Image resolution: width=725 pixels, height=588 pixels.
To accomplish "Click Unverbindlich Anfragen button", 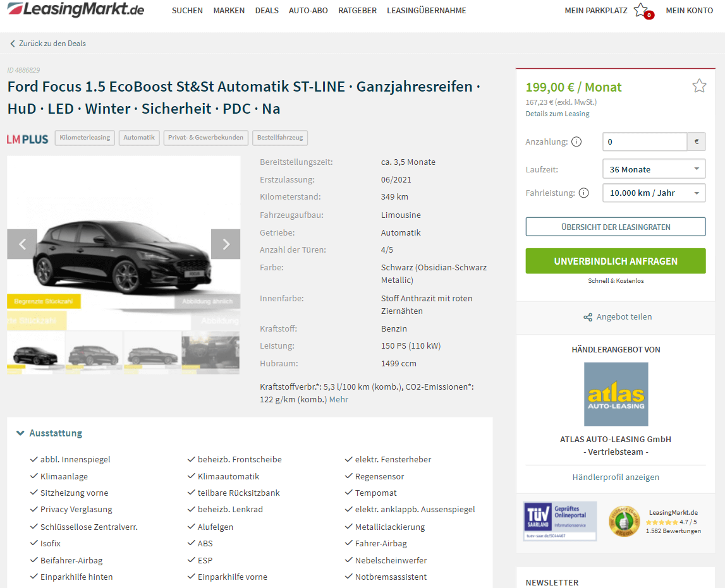I will (x=616, y=261).
